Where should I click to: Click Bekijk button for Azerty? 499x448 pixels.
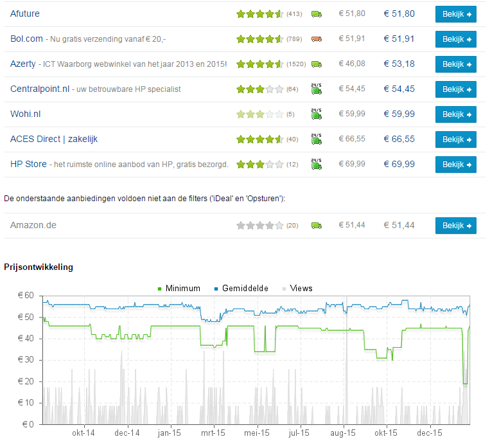(456, 64)
